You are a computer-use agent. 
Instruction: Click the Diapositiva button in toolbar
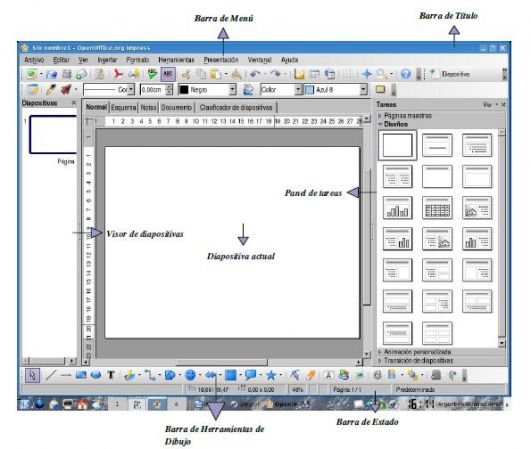coord(449,74)
